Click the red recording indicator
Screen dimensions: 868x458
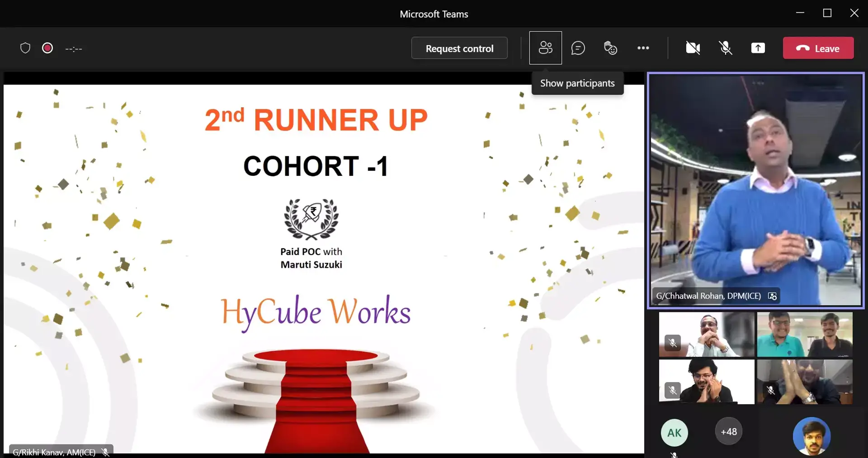tap(47, 48)
